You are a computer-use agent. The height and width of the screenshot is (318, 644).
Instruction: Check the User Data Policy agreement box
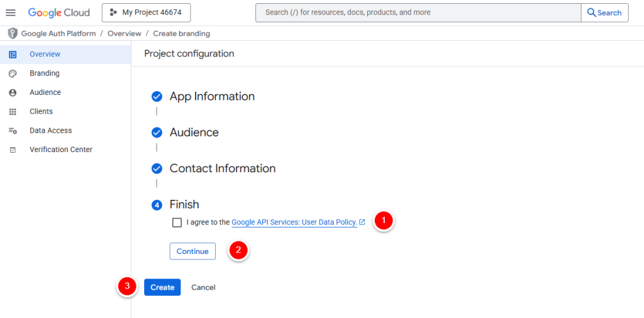tap(177, 222)
